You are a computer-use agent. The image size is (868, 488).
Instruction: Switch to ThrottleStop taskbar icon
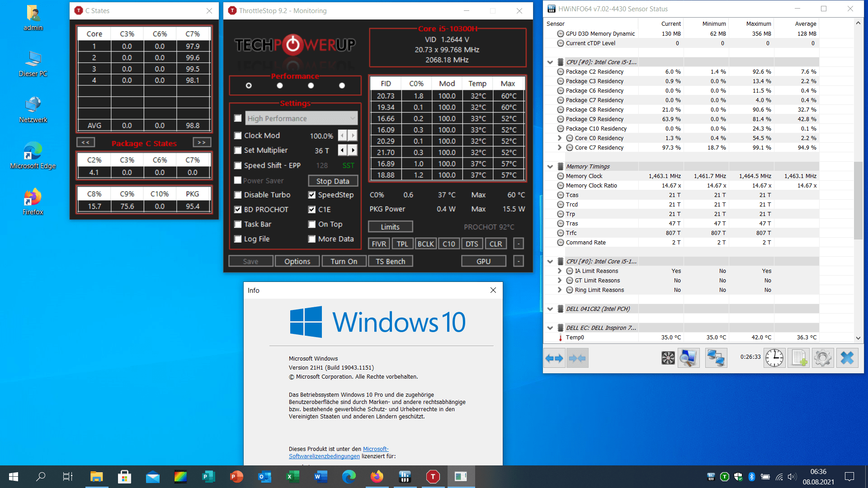[433, 477]
